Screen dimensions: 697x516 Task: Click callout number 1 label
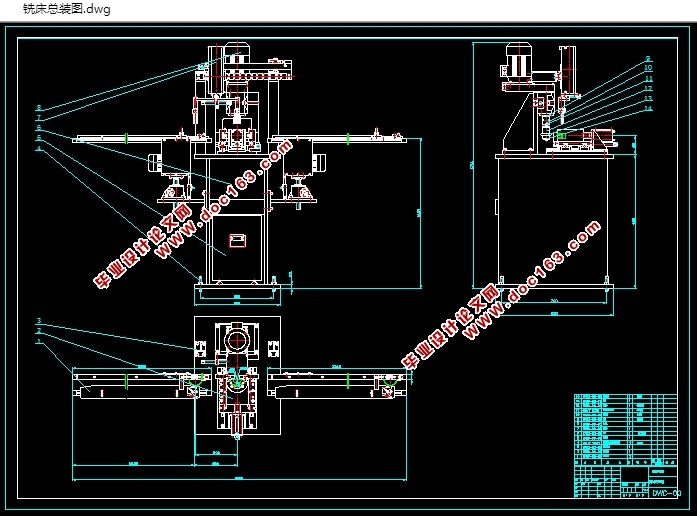[x=39, y=341]
